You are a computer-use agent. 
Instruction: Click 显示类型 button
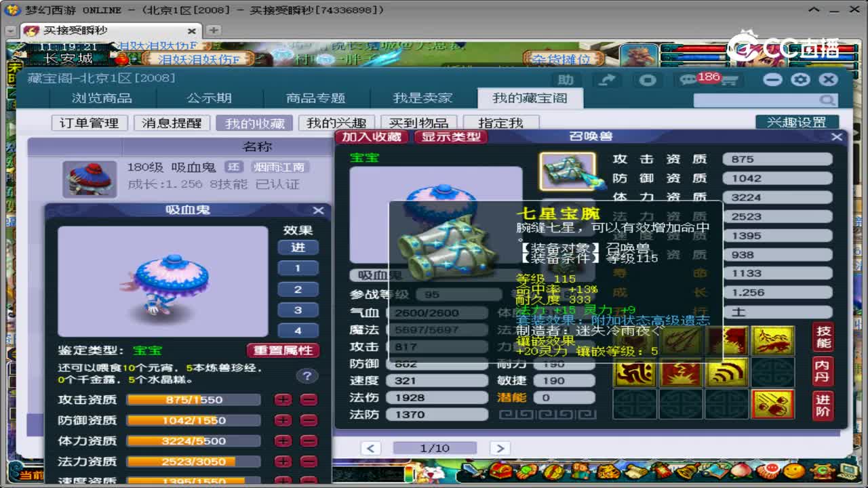pos(451,136)
